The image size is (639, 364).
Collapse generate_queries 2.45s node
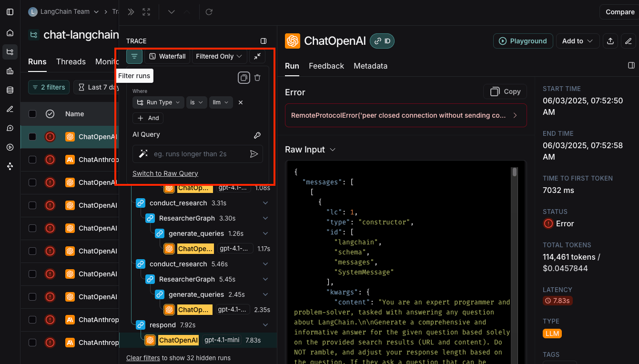click(265, 294)
